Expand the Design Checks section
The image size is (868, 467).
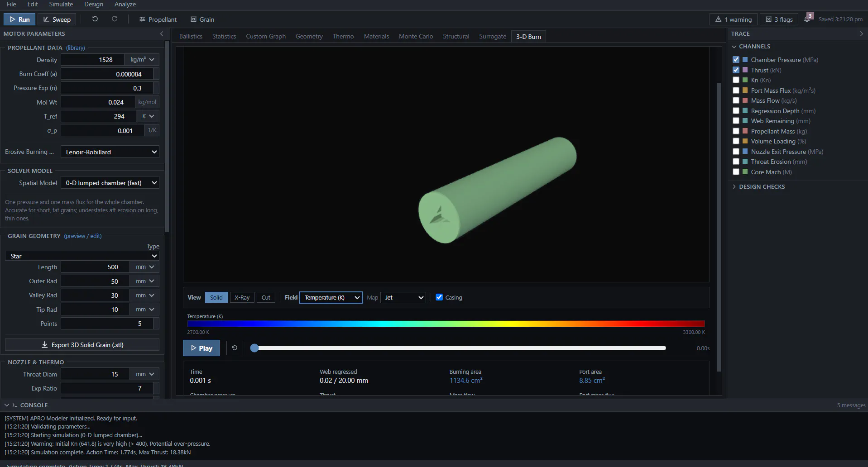tap(762, 186)
